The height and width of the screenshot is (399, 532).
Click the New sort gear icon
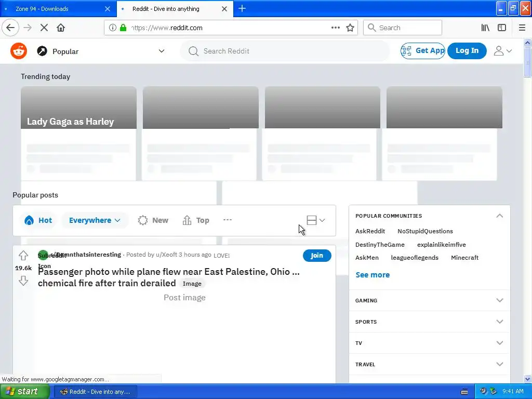click(143, 220)
